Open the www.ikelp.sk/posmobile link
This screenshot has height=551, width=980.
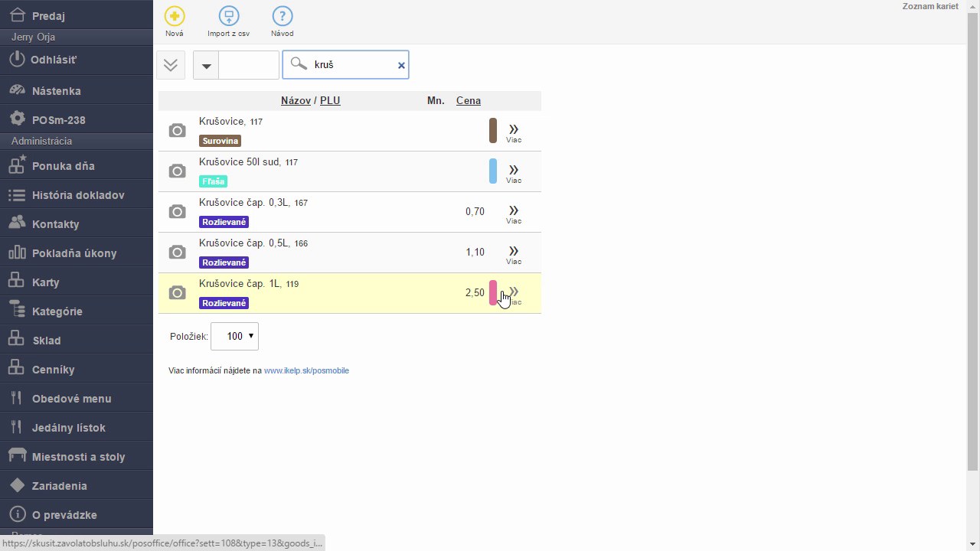[x=306, y=370]
